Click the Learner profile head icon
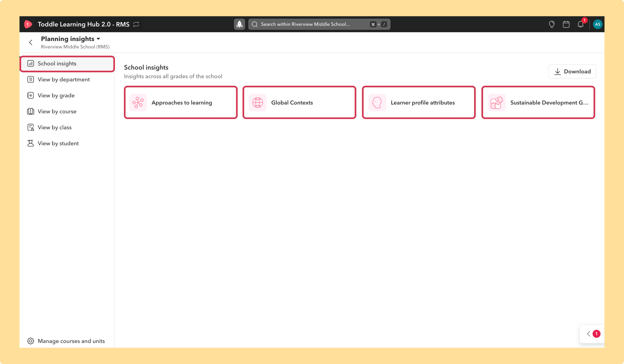The height and width of the screenshot is (364, 624). [377, 102]
